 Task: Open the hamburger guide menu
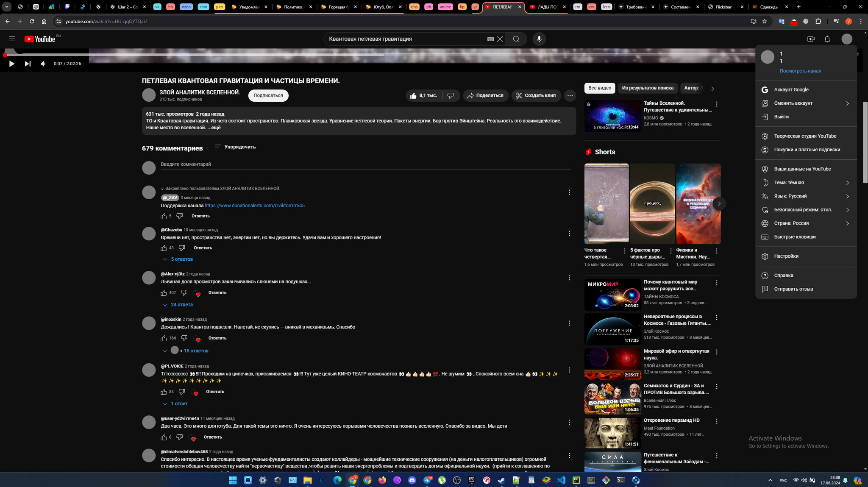(x=12, y=39)
